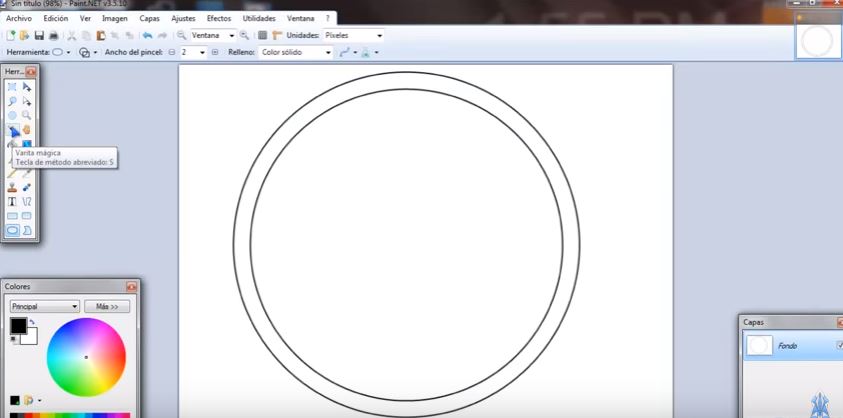This screenshot has height=418, width=843.
Task: Select the Ellipse shape tool
Action: 12,230
